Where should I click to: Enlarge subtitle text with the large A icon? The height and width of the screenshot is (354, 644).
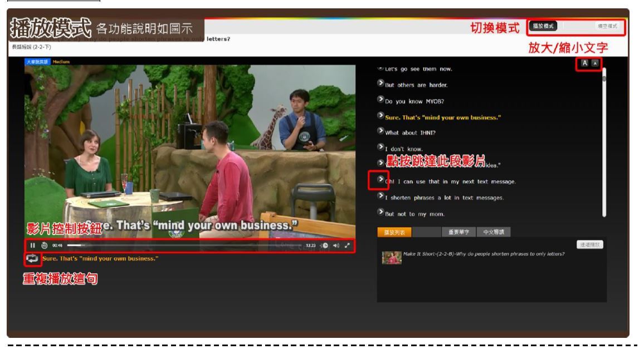584,63
